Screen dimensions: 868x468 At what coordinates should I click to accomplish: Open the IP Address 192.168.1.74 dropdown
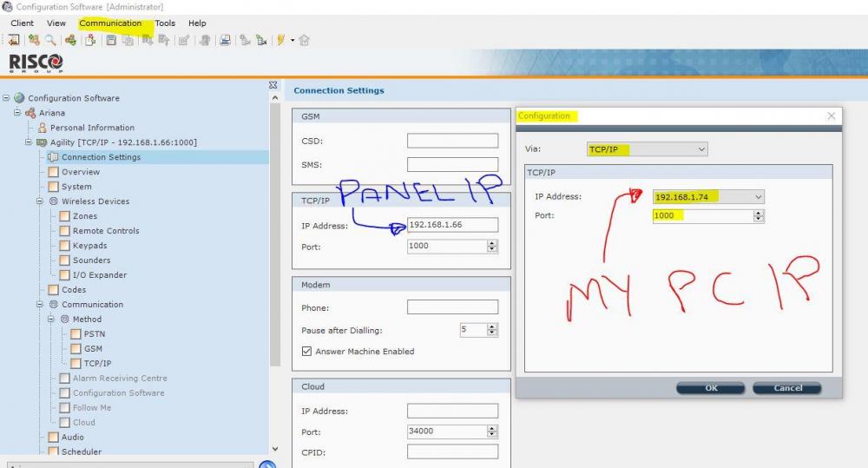[758, 197]
